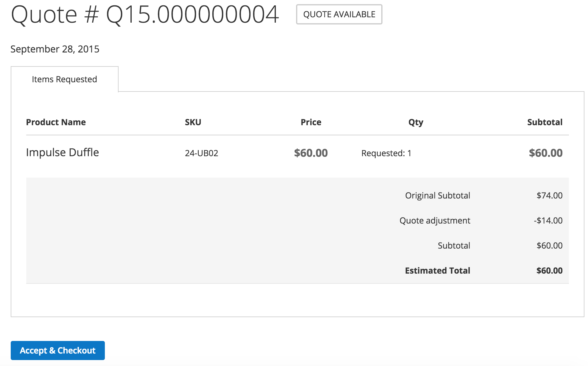Click the Accept & Checkout button
The width and height of the screenshot is (588, 366).
pos(57,351)
